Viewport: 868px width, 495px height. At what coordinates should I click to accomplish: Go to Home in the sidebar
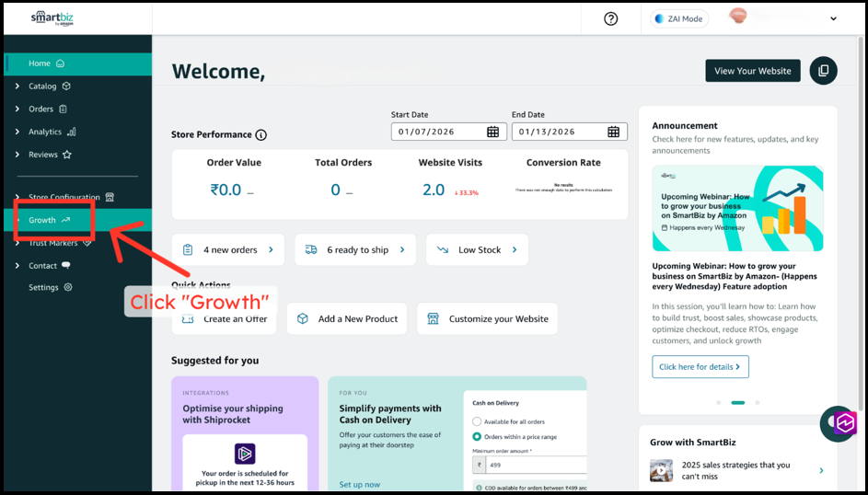click(x=40, y=63)
